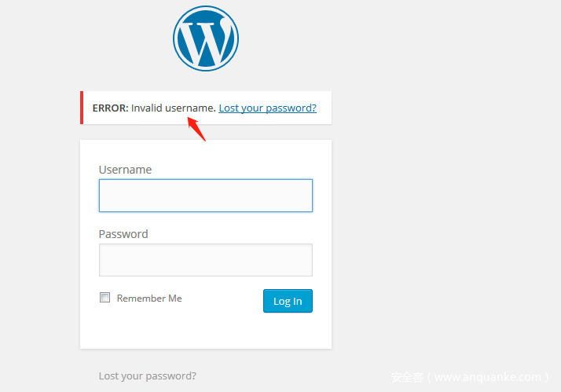The height and width of the screenshot is (392, 561).
Task: Click the white W inside the logo
Action: pyautogui.click(x=205, y=43)
